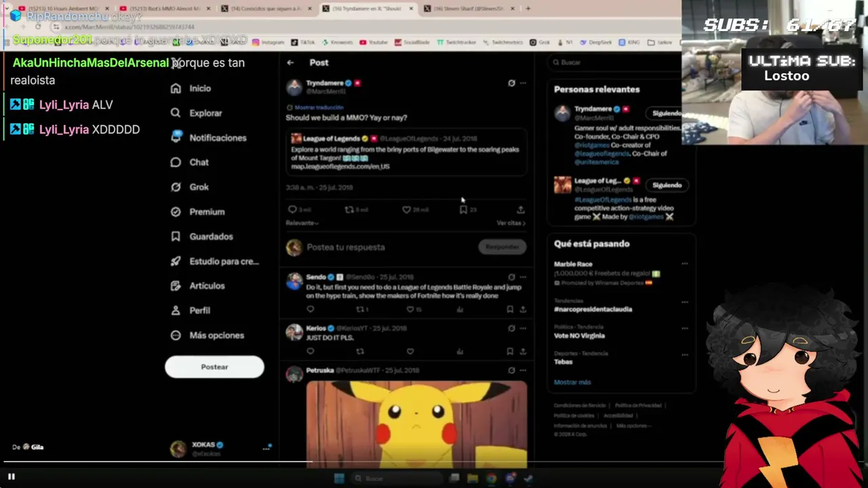Click Grok icon on Tryndamere's post
868x488 pixels.
click(511, 83)
